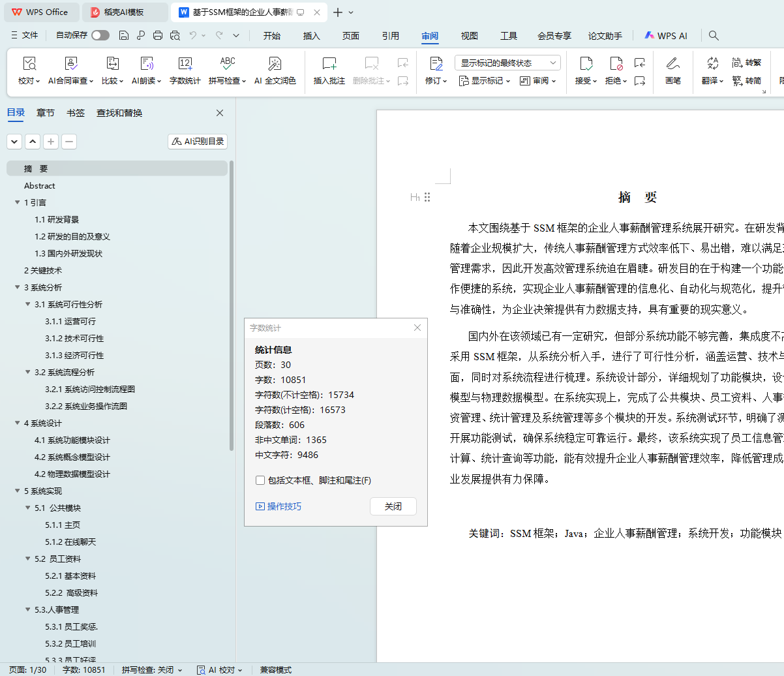Click the 关闭 button in word count dialog
Screen dimensions: 784x676
[393, 506]
